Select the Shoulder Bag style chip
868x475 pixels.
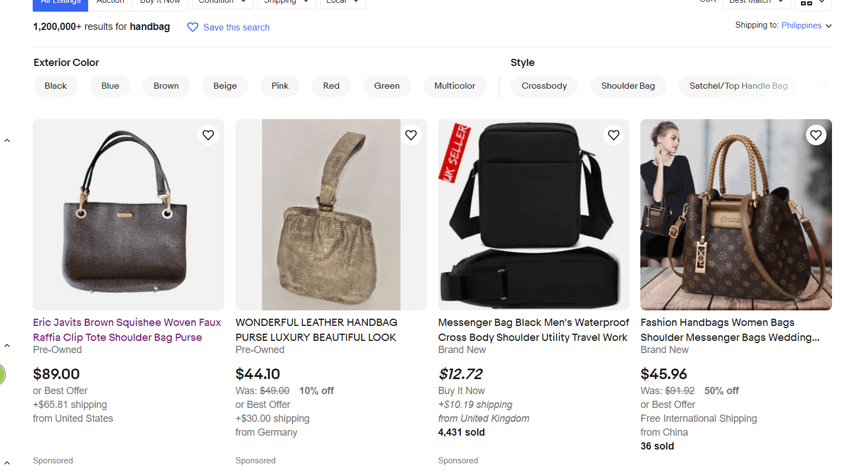(x=628, y=86)
